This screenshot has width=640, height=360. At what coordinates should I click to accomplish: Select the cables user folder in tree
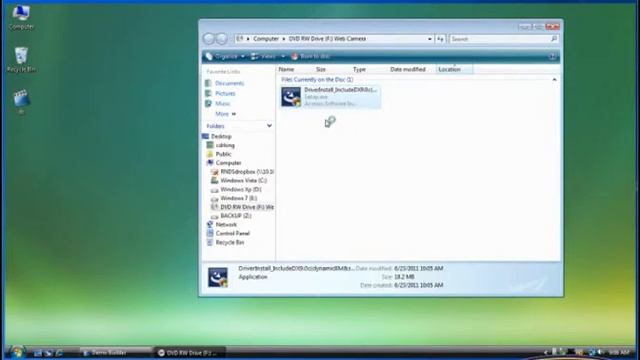[x=225, y=145]
